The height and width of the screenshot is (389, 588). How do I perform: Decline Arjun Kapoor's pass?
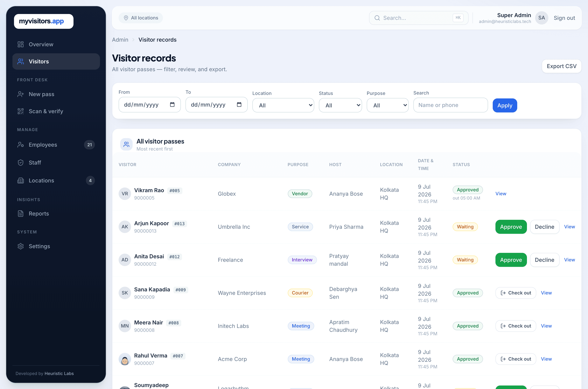coord(545,227)
